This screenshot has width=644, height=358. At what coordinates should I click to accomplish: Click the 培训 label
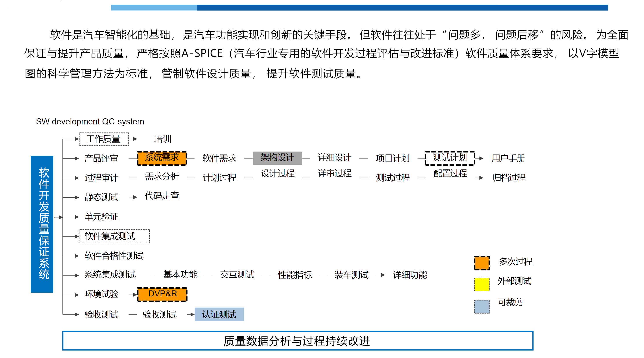point(162,139)
